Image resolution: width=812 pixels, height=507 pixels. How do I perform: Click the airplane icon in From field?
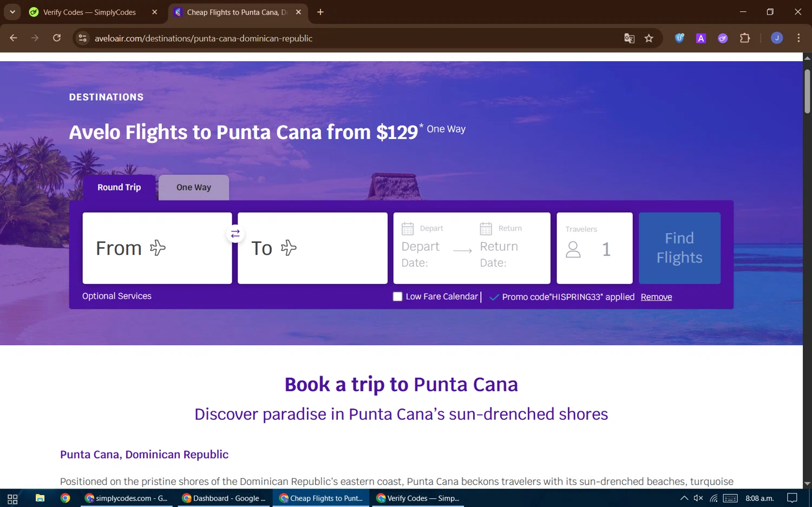[x=158, y=248]
